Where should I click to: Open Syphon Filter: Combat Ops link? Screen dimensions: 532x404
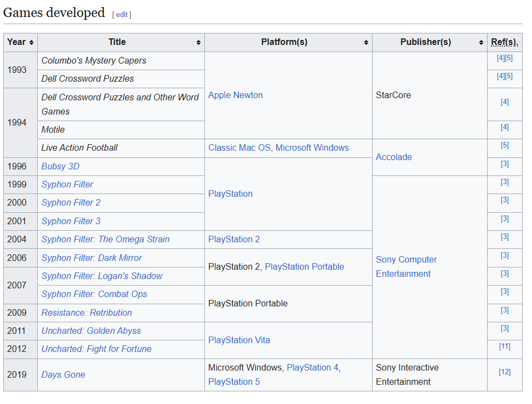(x=94, y=294)
